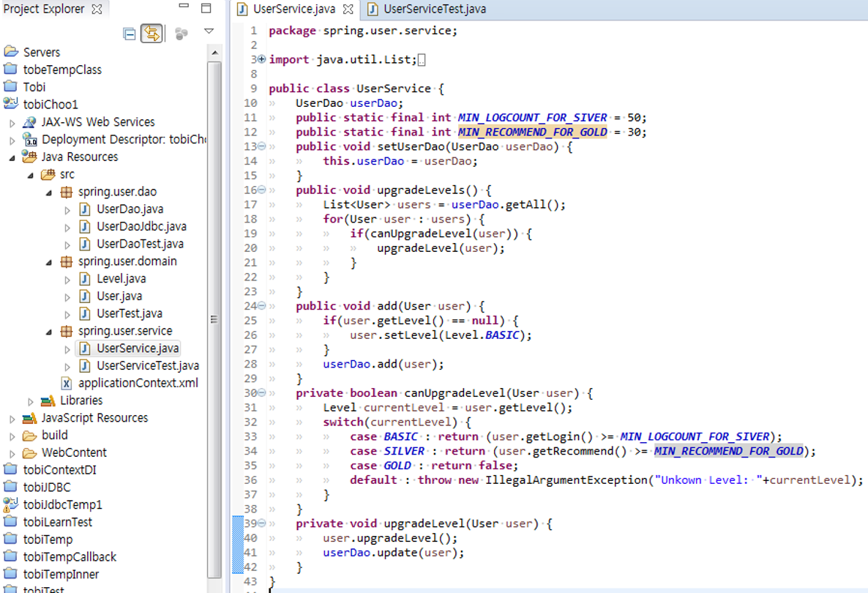Viewport: 868px width, 593px height.
Task: Collapse the setUserDao method fold at line 13
Action: click(x=261, y=146)
